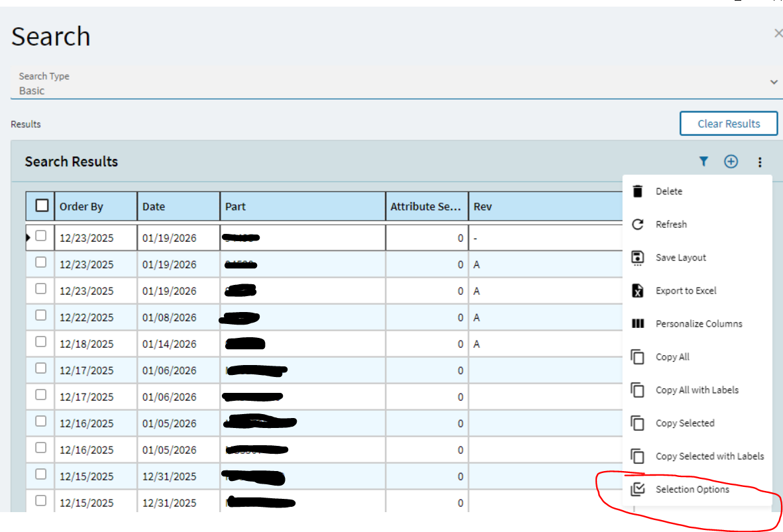Check the first 12/15/2025 row

point(41,474)
